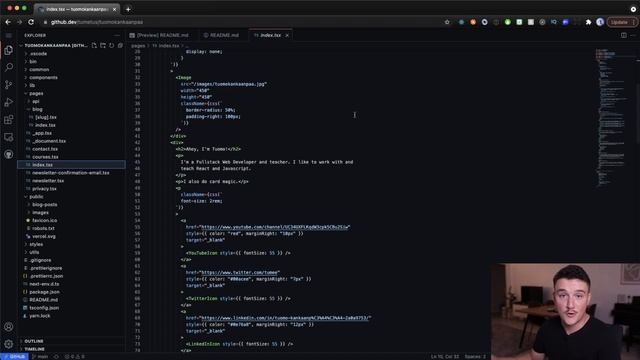Open a new browser tab
640x360 pixels.
click(x=128, y=9)
